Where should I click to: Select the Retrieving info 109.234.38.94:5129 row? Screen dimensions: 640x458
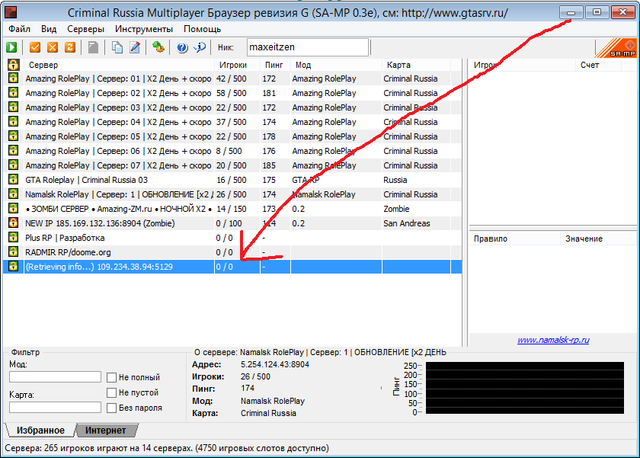pos(232,267)
